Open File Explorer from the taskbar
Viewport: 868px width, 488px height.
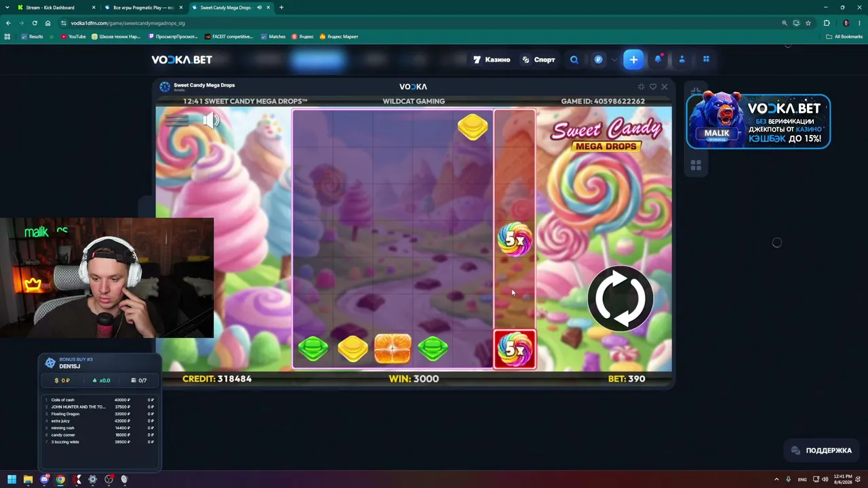coord(28,479)
